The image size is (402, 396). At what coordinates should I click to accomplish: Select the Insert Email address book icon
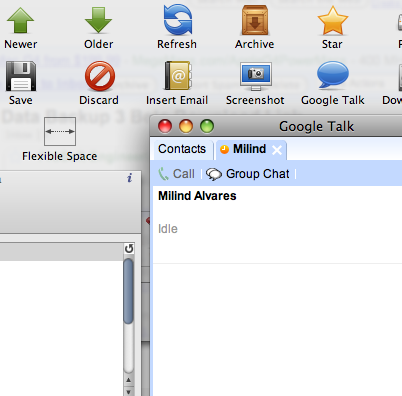click(178, 76)
